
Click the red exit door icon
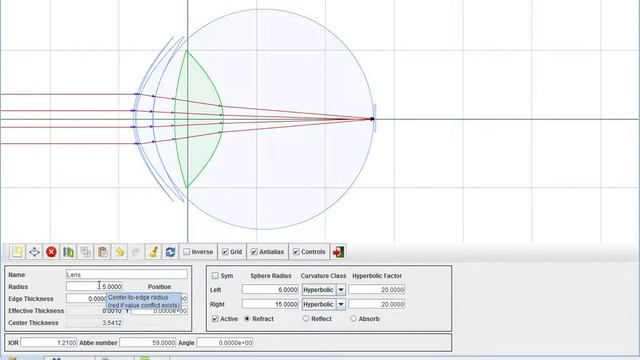point(338,252)
